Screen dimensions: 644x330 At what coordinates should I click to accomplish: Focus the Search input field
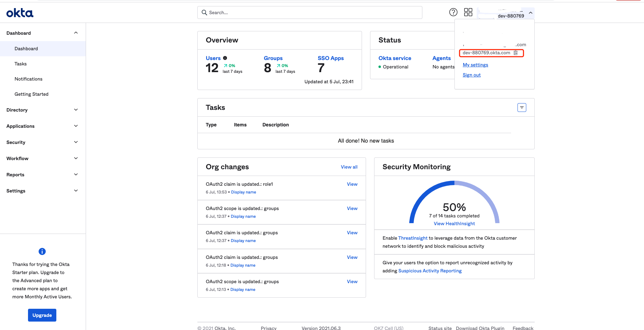[310, 12]
